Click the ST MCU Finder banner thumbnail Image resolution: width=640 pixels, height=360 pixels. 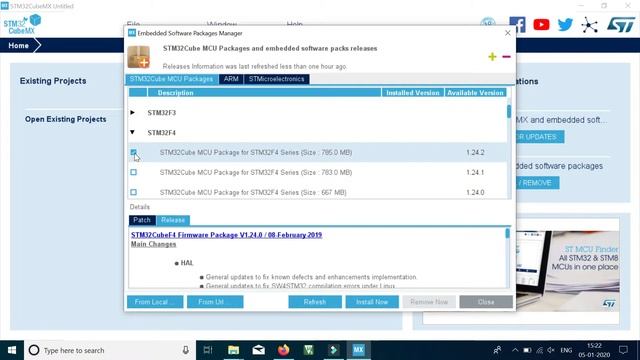(567, 271)
